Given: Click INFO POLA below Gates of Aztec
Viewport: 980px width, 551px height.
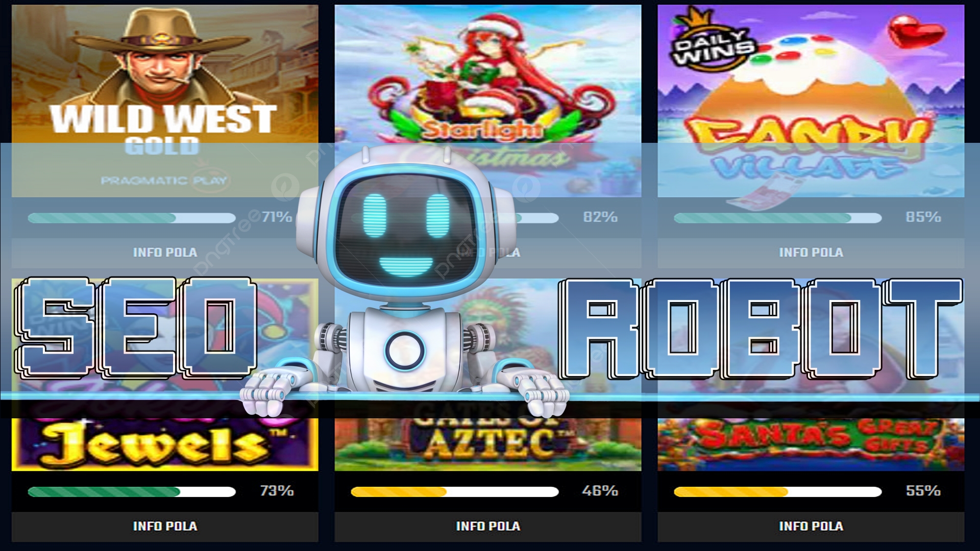Looking at the screenshot, I should [488, 527].
